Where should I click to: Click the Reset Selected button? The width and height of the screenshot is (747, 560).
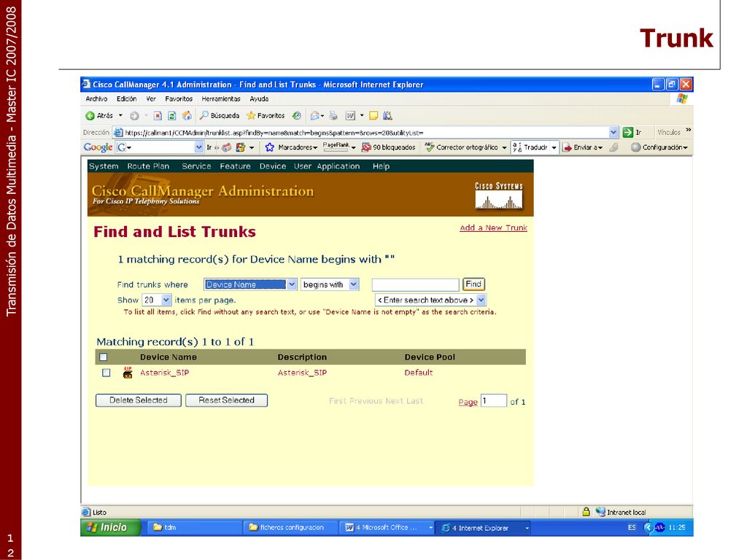226,400
